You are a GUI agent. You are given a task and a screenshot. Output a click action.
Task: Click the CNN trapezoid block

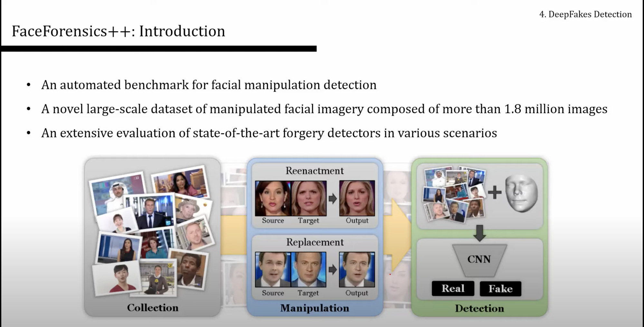point(479,260)
